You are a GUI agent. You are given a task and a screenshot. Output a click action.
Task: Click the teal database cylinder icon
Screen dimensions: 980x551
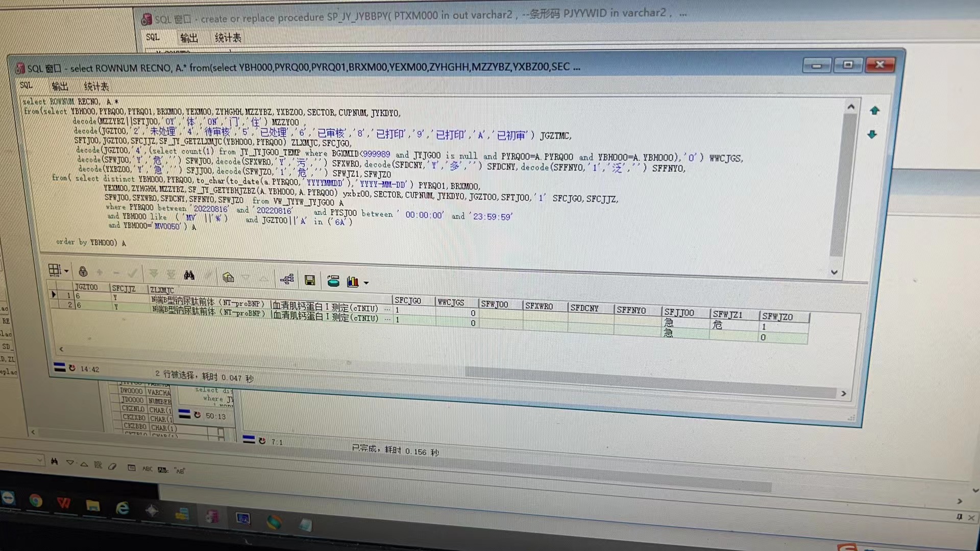(333, 281)
